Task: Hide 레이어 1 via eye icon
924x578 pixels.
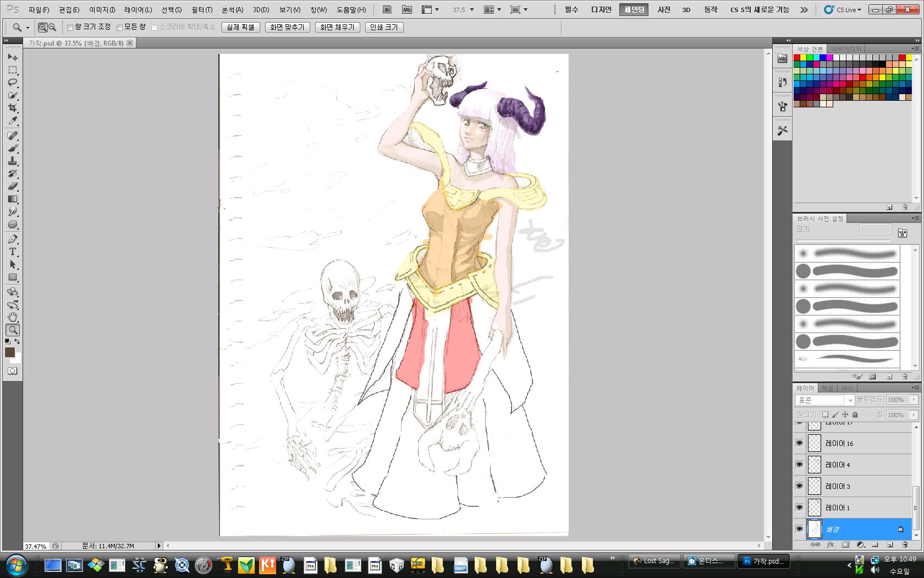Action: point(799,508)
